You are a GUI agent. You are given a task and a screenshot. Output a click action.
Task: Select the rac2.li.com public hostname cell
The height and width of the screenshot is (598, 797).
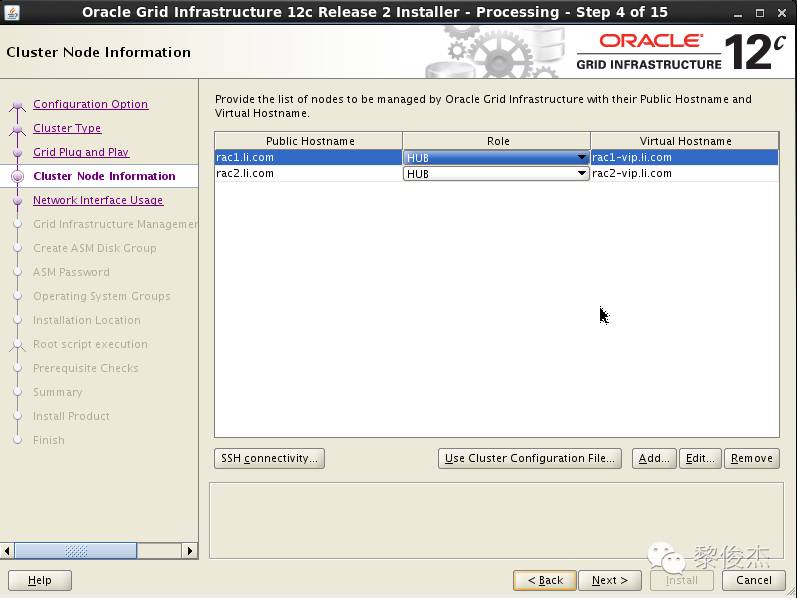[309, 173]
